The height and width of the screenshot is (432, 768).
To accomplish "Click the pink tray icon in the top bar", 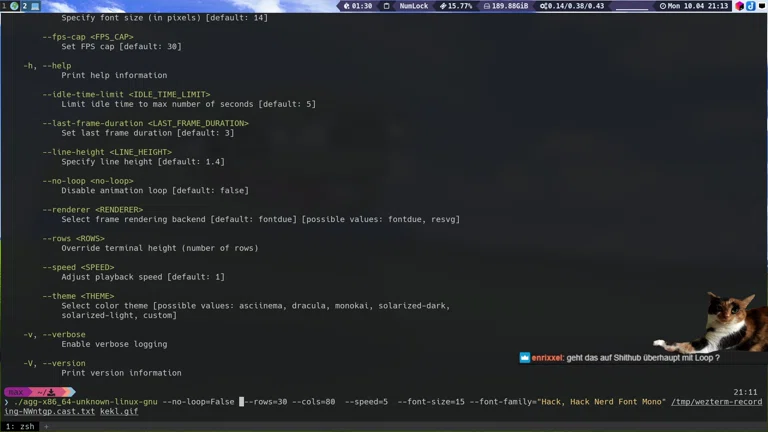I will [740, 6].
